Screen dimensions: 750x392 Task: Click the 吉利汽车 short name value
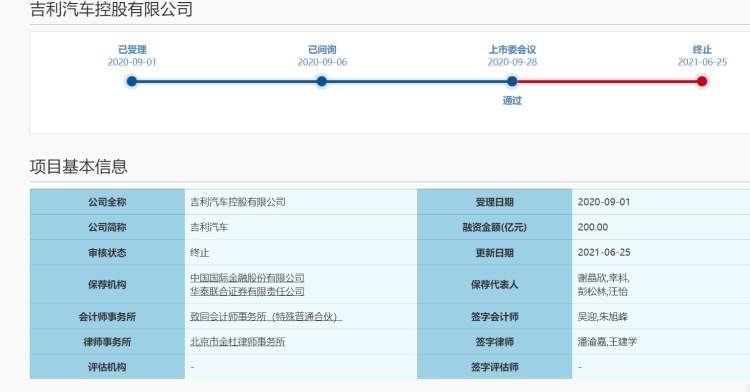209,227
